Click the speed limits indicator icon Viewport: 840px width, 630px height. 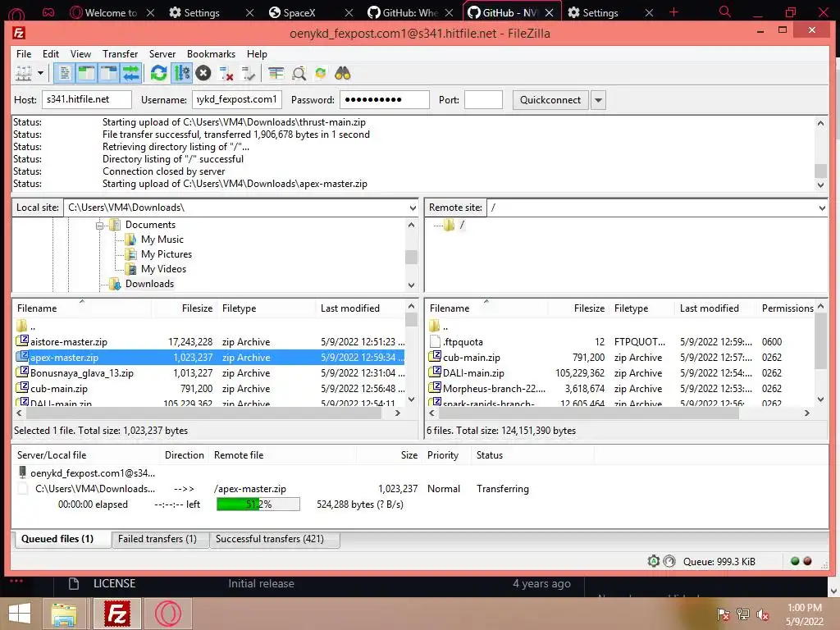click(x=669, y=561)
